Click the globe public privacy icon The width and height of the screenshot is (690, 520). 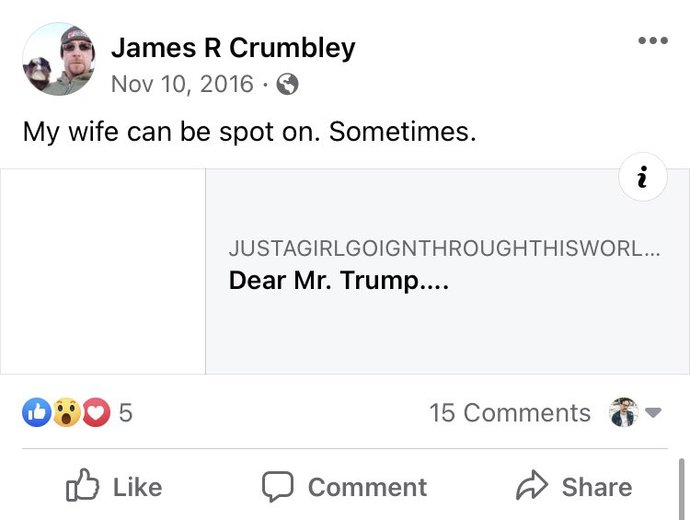(287, 84)
